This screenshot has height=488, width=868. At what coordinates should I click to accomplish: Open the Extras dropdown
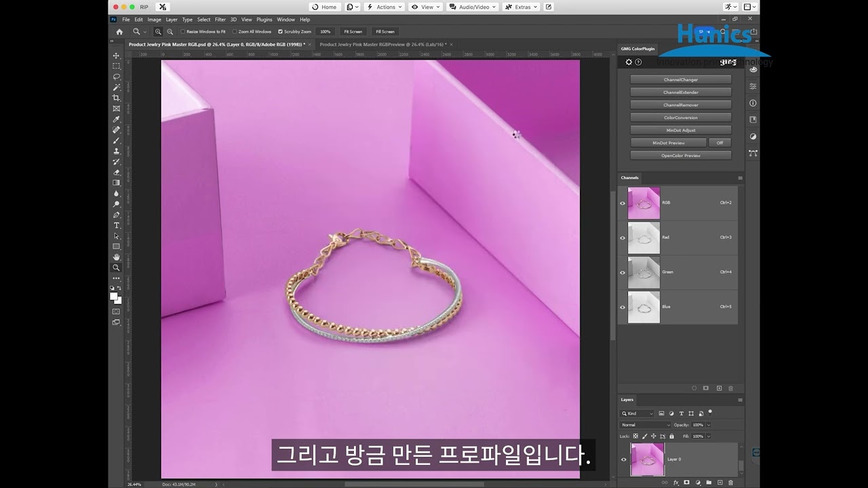[521, 7]
